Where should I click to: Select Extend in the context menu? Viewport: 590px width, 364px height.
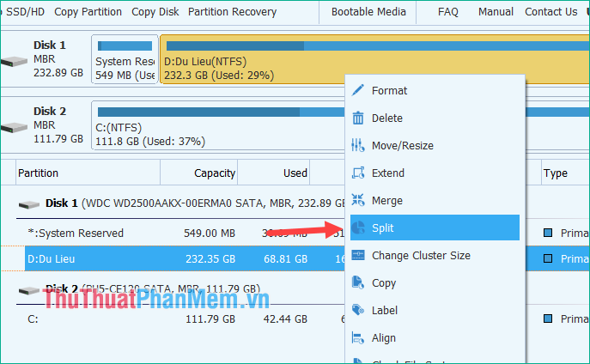(435, 173)
